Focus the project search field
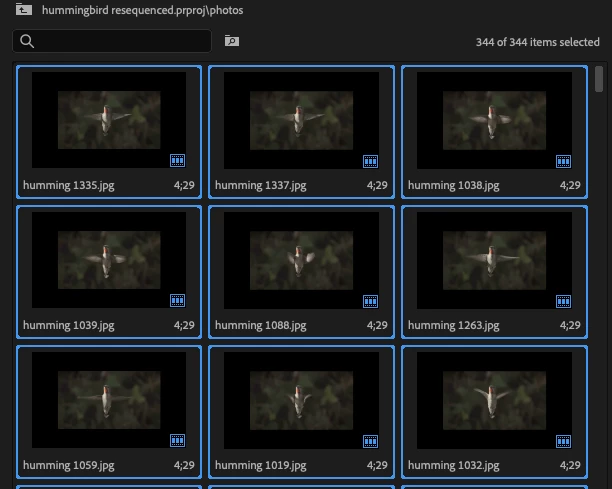 [x=112, y=41]
